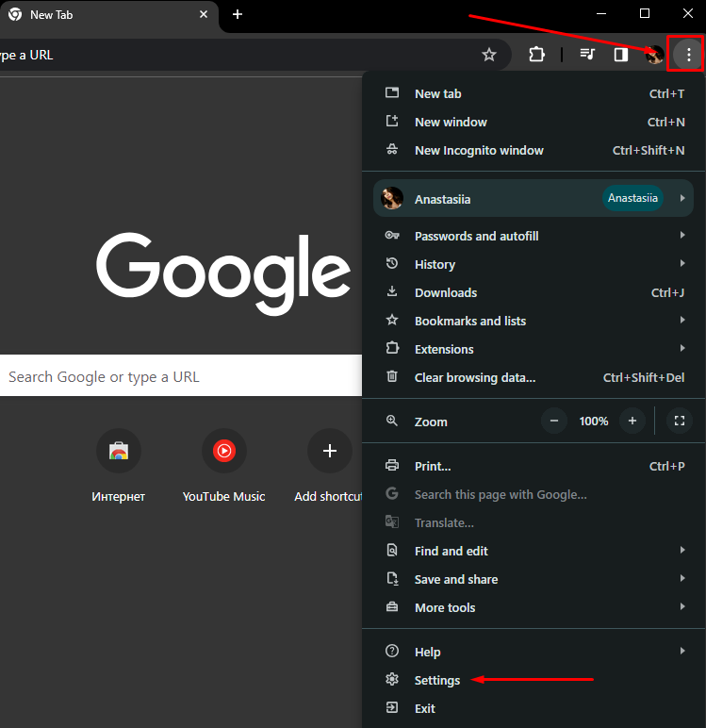Open the Help submenu
The width and height of the screenshot is (706, 728).
pyautogui.click(x=534, y=652)
